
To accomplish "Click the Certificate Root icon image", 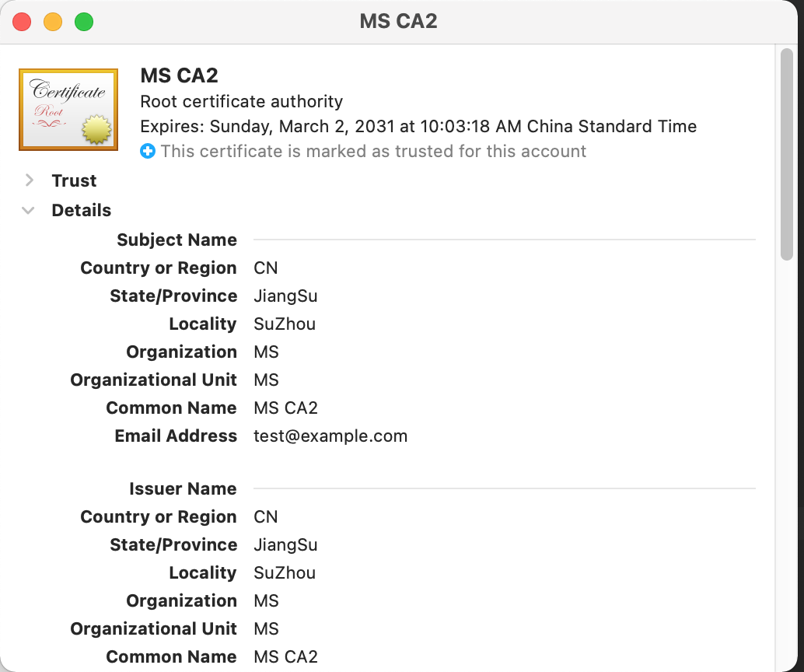I will [x=68, y=109].
